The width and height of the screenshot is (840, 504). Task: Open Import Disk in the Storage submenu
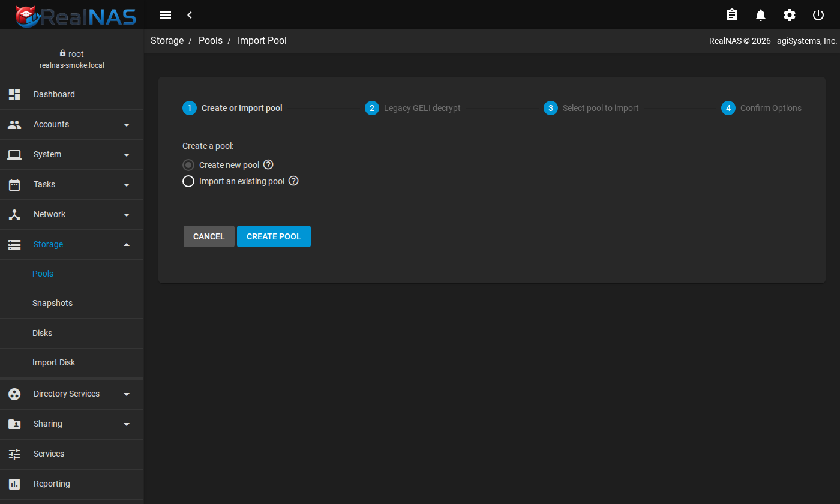[72, 362]
